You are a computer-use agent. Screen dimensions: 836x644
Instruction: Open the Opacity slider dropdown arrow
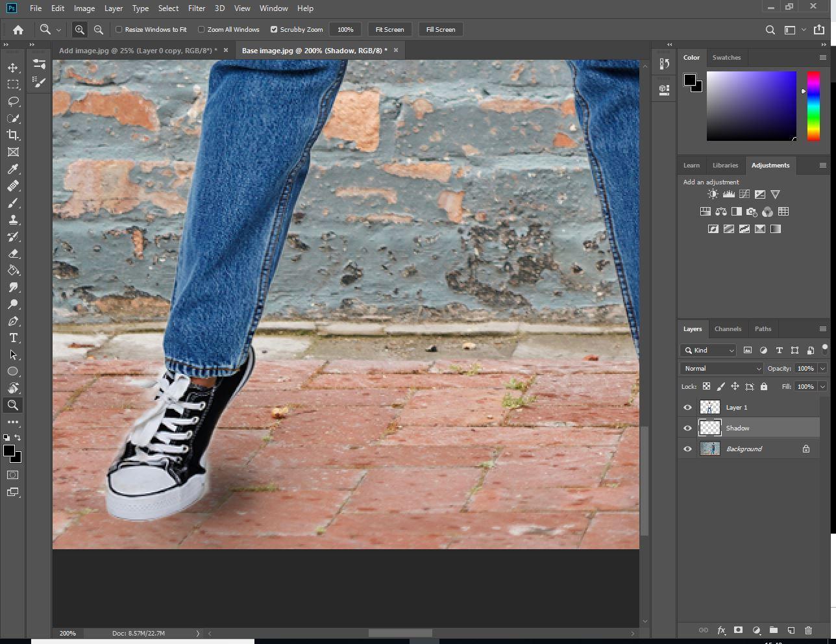pyautogui.click(x=822, y=368)
